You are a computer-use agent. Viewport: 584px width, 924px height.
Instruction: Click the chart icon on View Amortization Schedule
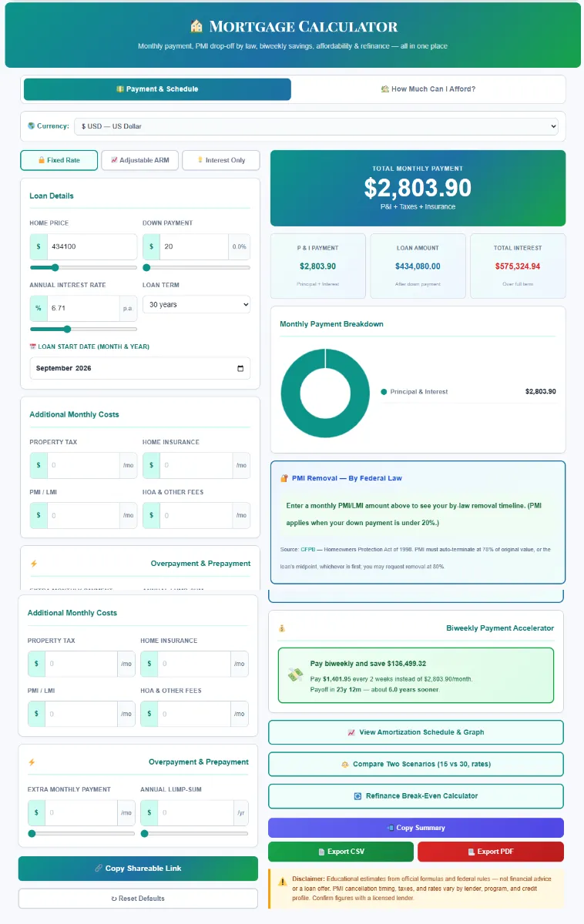[351, 732]
